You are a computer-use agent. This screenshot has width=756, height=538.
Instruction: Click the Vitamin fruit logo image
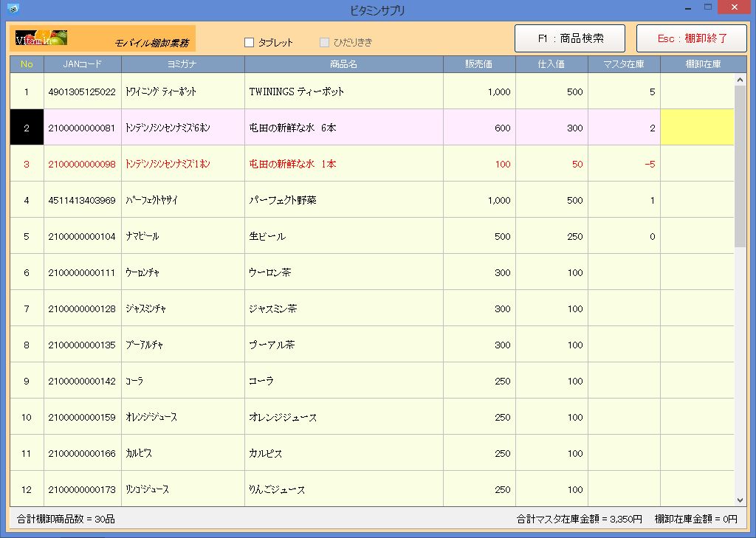[41, 38]
